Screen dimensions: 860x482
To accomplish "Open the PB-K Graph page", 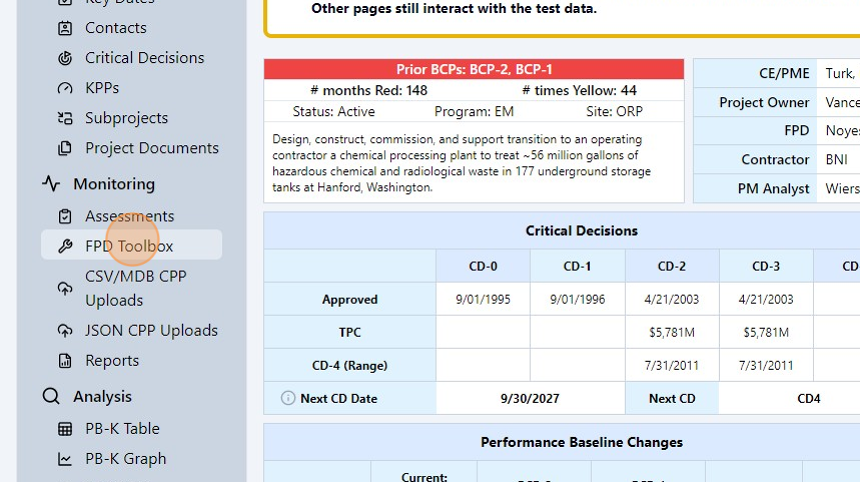I will [x=125, y=459].
